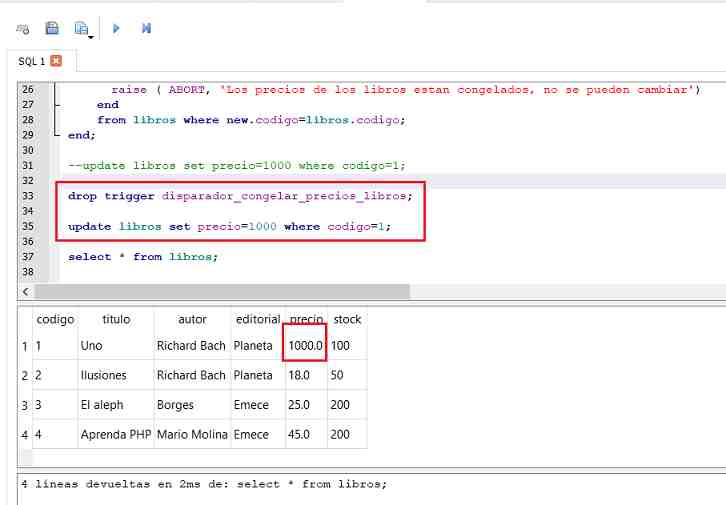This screenshot has height=505, width=726.
Task: Select the precio cell '1000.0'
Action: (x=306, y=346)
